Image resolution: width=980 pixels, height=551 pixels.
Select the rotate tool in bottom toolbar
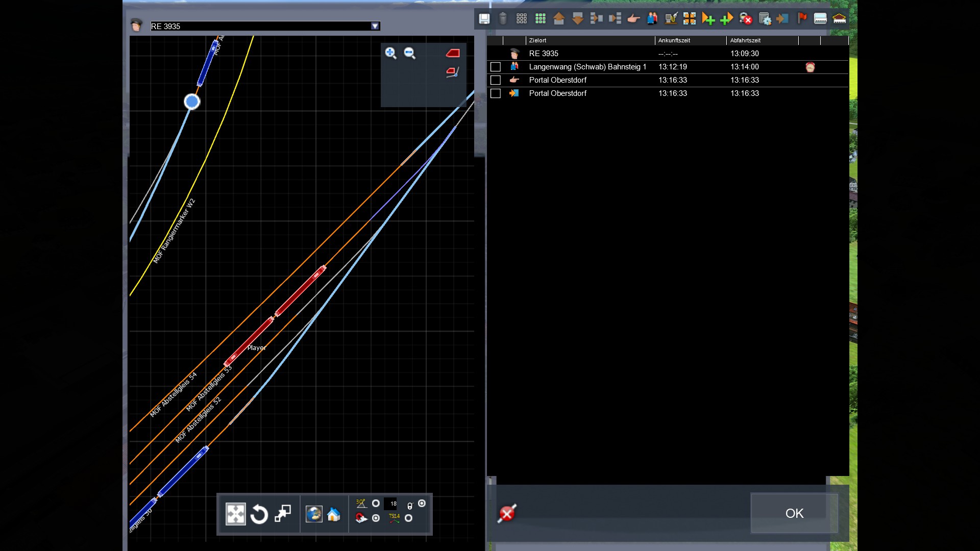coord(259,514)
